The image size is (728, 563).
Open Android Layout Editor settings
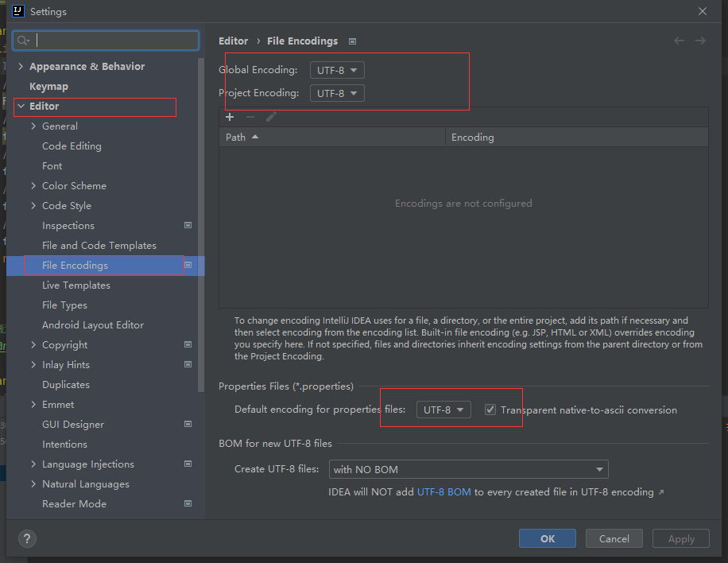(x=93, y=324)
